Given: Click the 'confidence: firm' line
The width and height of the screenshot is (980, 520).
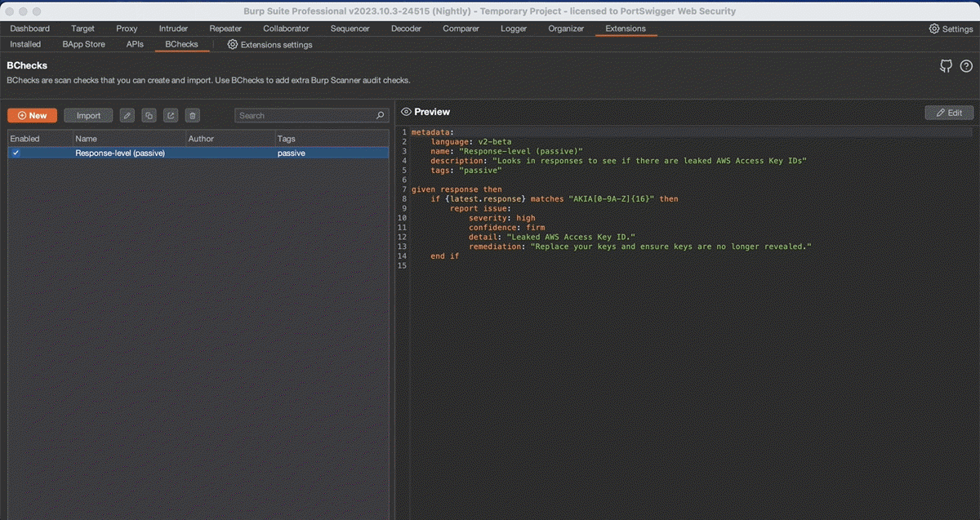Looking at the screenshot, I should (507, 228).
